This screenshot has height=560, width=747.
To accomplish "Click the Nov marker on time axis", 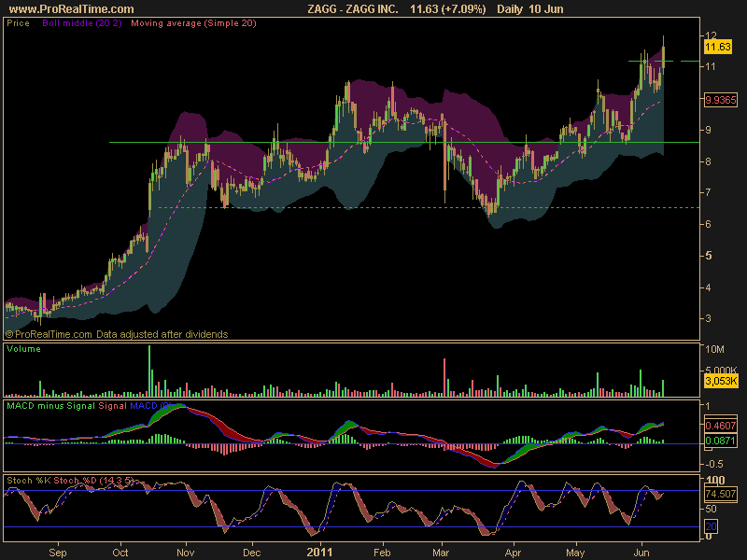I will (185, 553).
